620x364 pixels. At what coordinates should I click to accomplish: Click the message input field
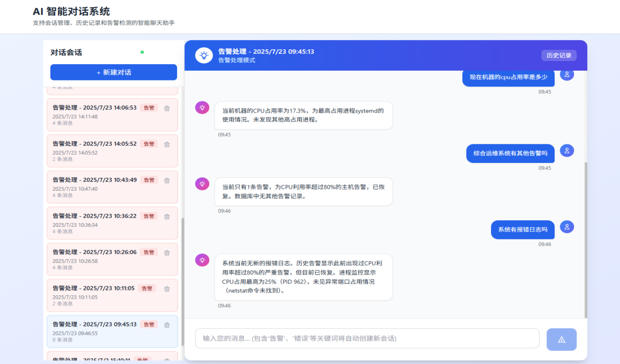click(x=367, y=338)
